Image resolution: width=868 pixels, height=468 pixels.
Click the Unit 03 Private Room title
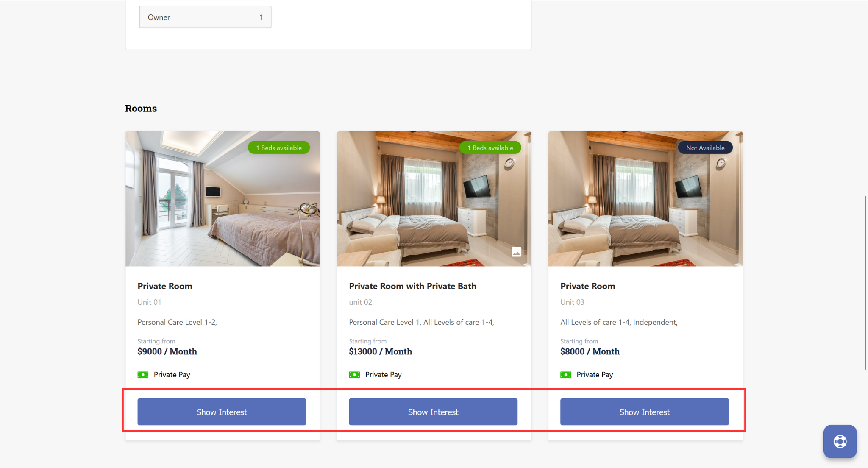[587, 286]
